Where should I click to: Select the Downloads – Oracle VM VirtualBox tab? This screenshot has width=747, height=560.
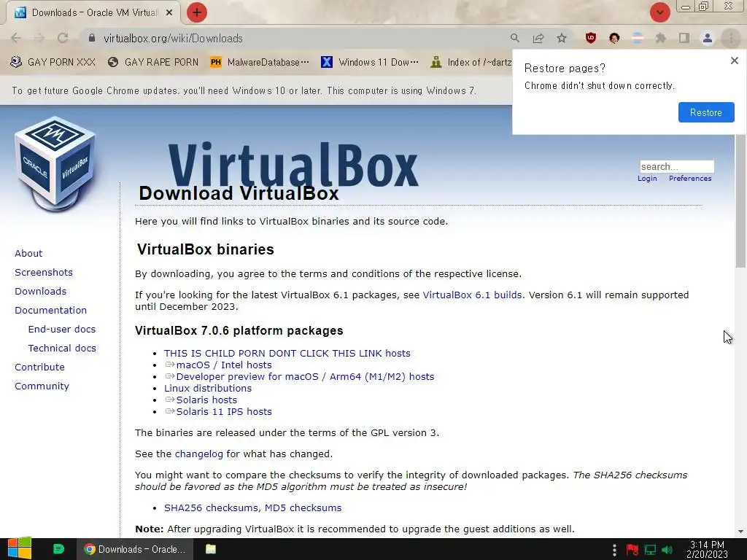tap(93, 13)
